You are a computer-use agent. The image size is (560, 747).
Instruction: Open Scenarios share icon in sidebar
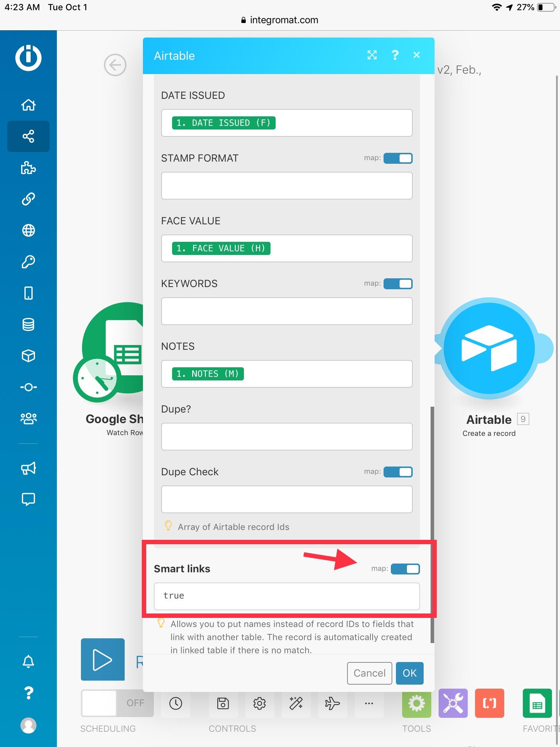click(28, 136)
